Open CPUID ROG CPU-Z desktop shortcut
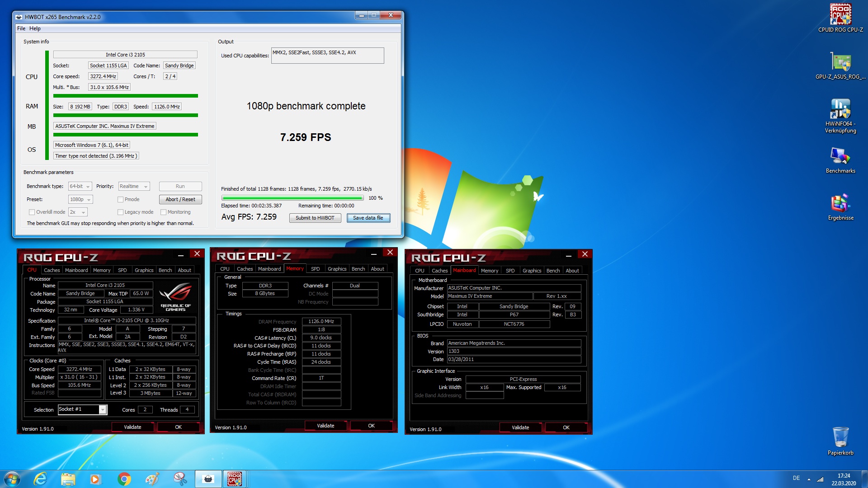Viewport: 868px width, 488px height. point(840,18)
